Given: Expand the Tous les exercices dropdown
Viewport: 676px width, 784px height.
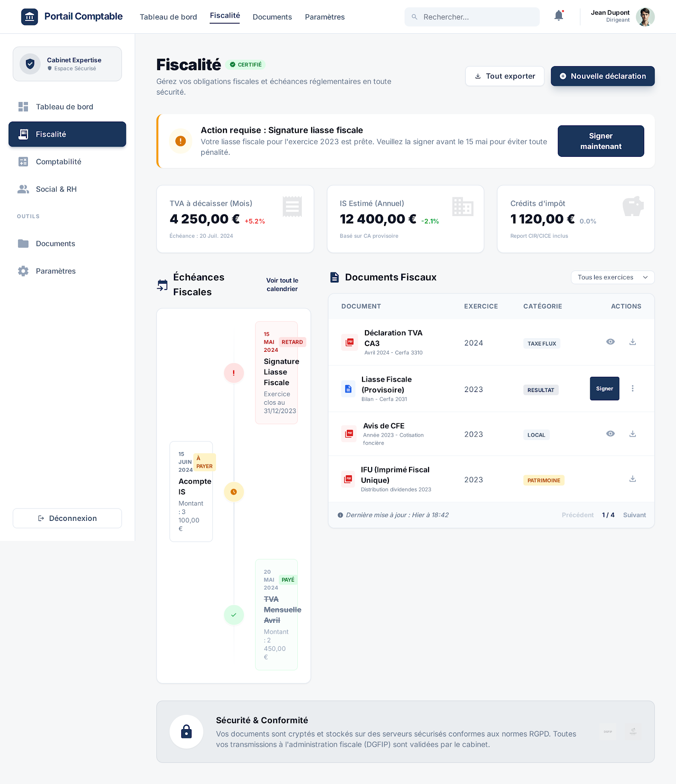Looking at the screenshot, I should 612,277.
